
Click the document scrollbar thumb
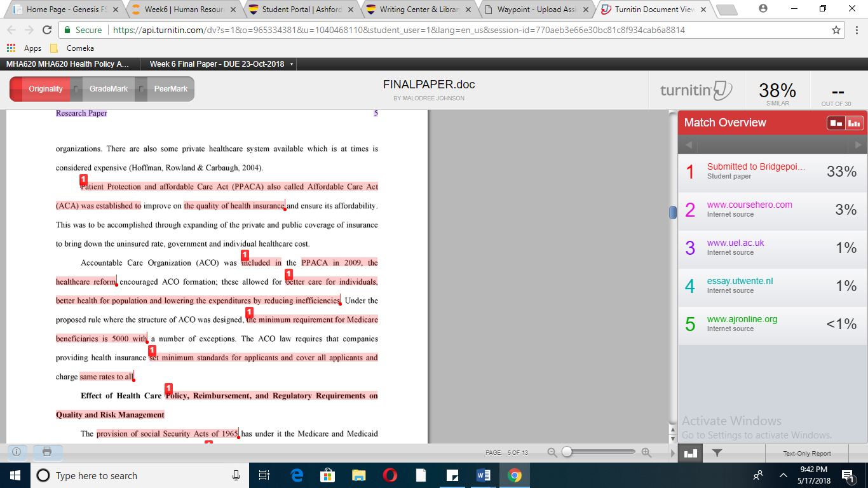pyautogui.click(x=673, y=212)
